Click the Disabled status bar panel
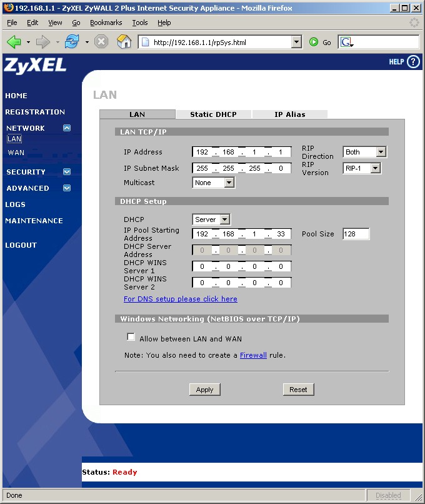This screenshot has height=504, width=425. pos(388,495)
